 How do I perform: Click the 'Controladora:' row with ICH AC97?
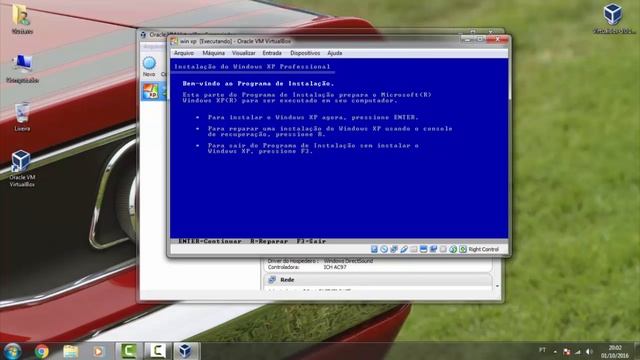tap(307, 267)
